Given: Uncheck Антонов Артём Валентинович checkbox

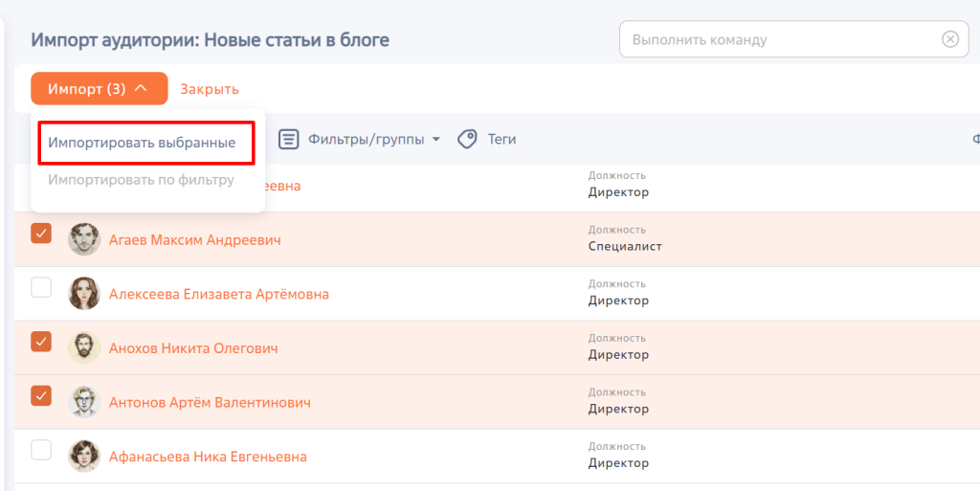Looking at the screenshot, I should [x=41, y=396].
